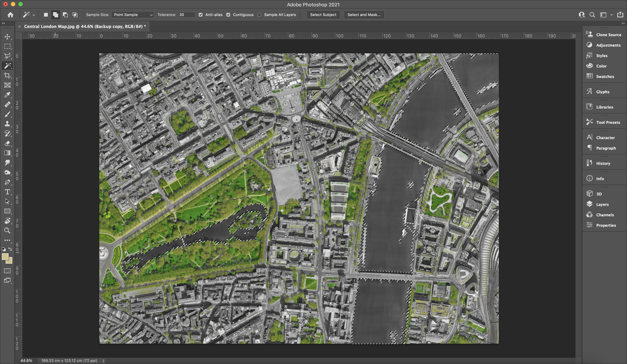Open the background color picker

click(10, 261)
